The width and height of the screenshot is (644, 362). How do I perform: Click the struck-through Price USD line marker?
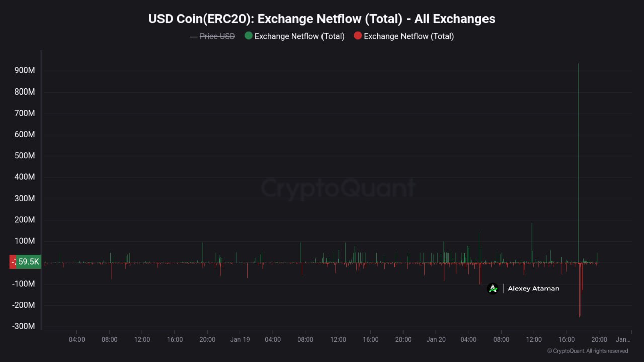193,36
